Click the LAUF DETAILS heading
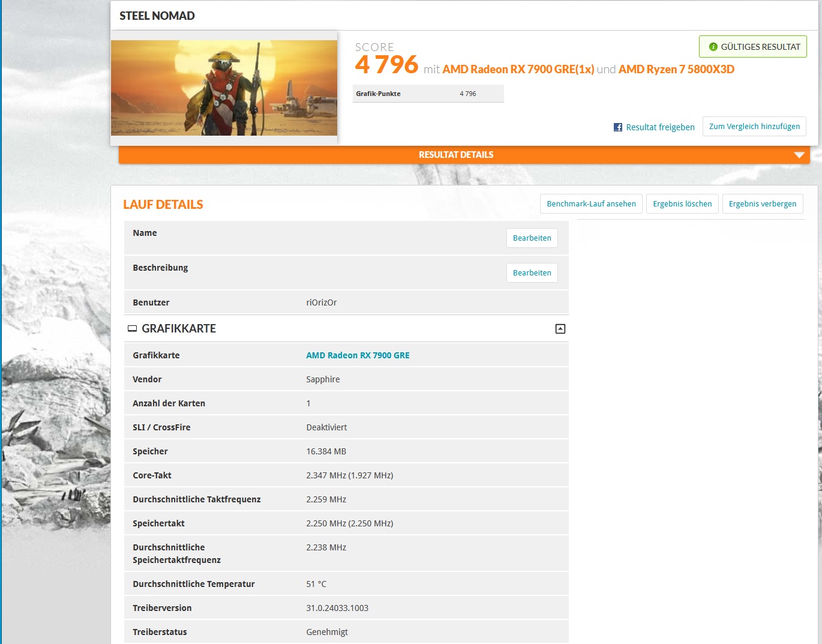Screen dimensions: 822x644 [163, 205]
